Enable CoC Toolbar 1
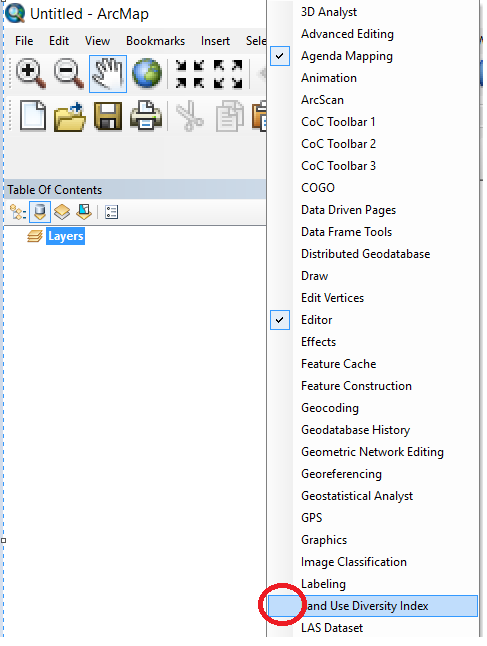This screenshot has width=487, height=646. pos(373,122)
